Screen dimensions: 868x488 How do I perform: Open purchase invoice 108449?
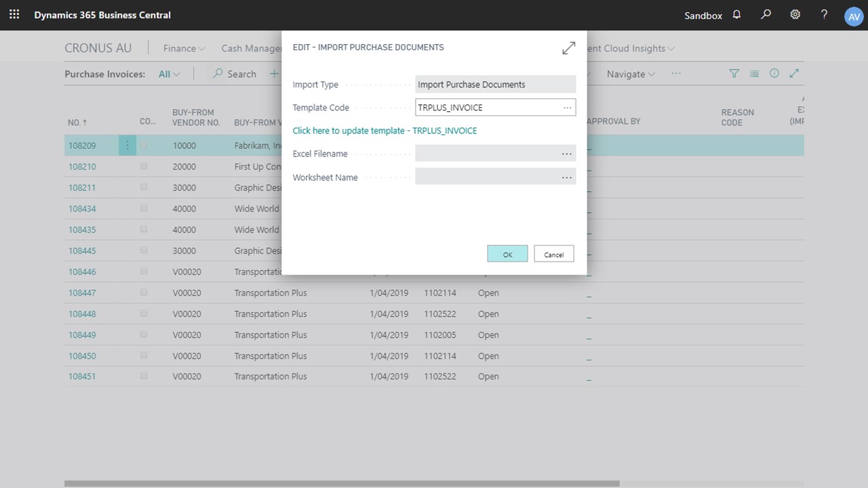tap(82, 335)
